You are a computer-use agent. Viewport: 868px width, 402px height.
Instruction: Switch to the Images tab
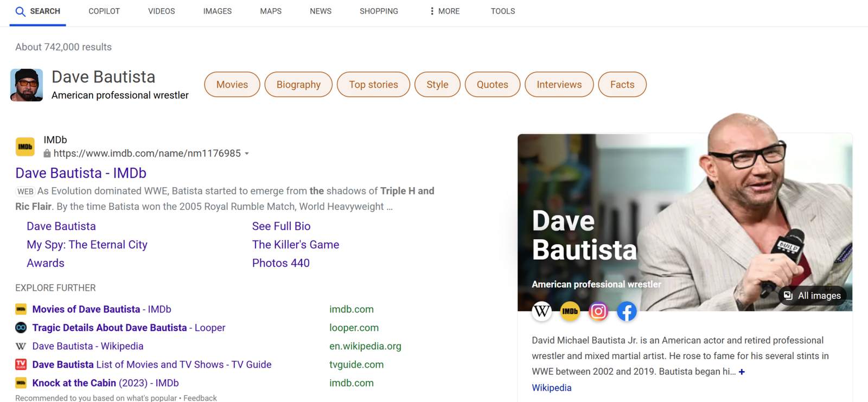217,11
